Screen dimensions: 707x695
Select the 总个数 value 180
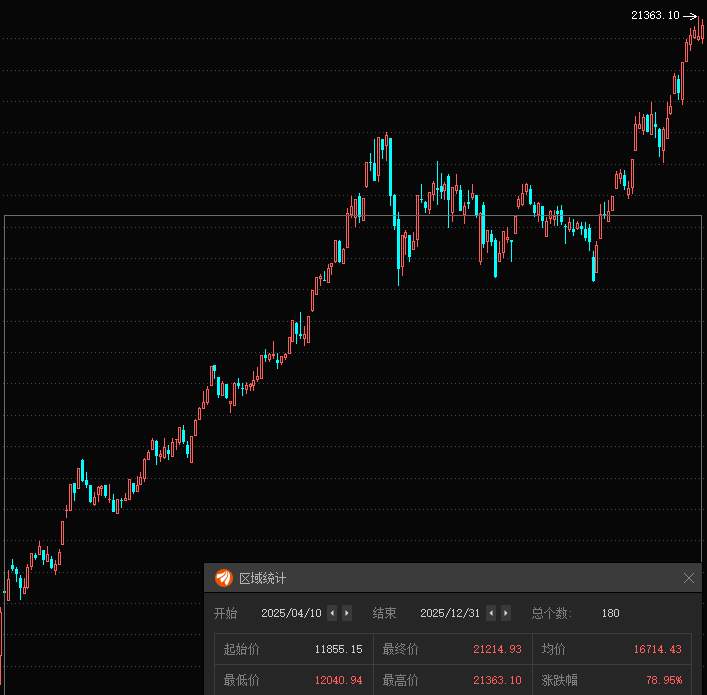point(610,613)
